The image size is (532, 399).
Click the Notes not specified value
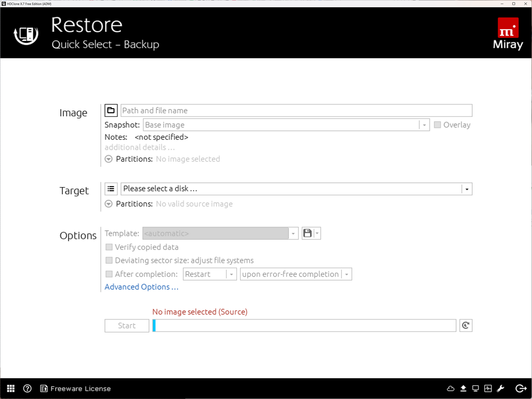point(162,137)
